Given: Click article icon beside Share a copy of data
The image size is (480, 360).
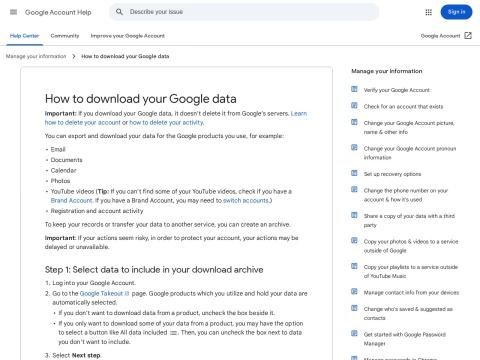Looking at the screenshot, I should 354,215.
